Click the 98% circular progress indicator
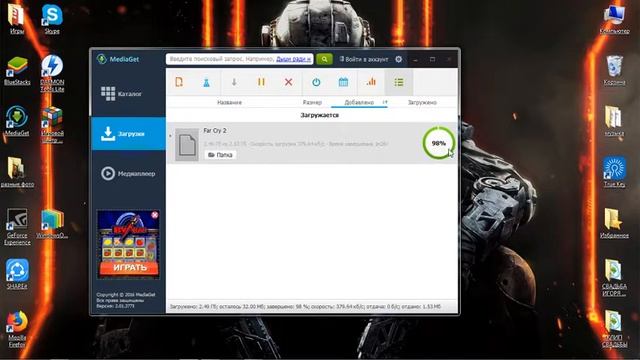The image size is (640, 360). tap(438, 143)
